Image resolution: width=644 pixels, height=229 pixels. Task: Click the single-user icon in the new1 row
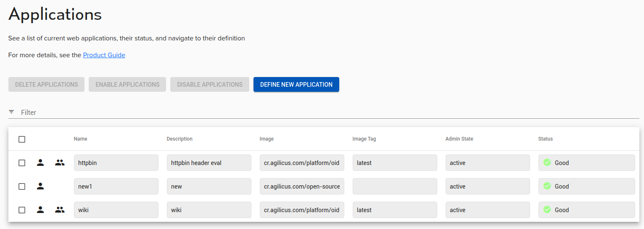coord(40,186)
